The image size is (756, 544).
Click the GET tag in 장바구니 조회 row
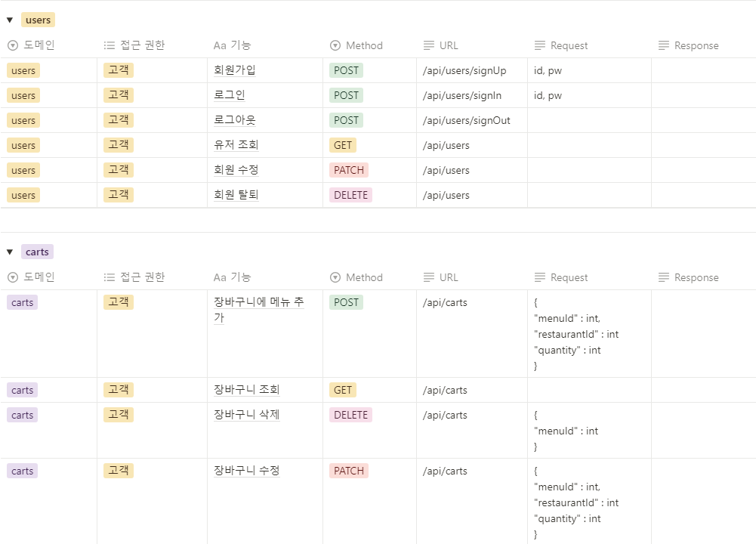click(x=343, y=390)
